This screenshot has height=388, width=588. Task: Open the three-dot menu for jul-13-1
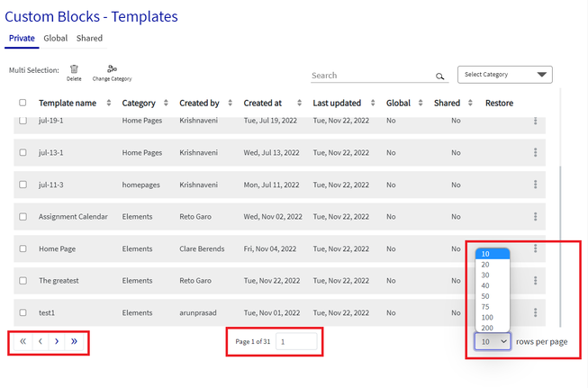click(x=536, y=152)
